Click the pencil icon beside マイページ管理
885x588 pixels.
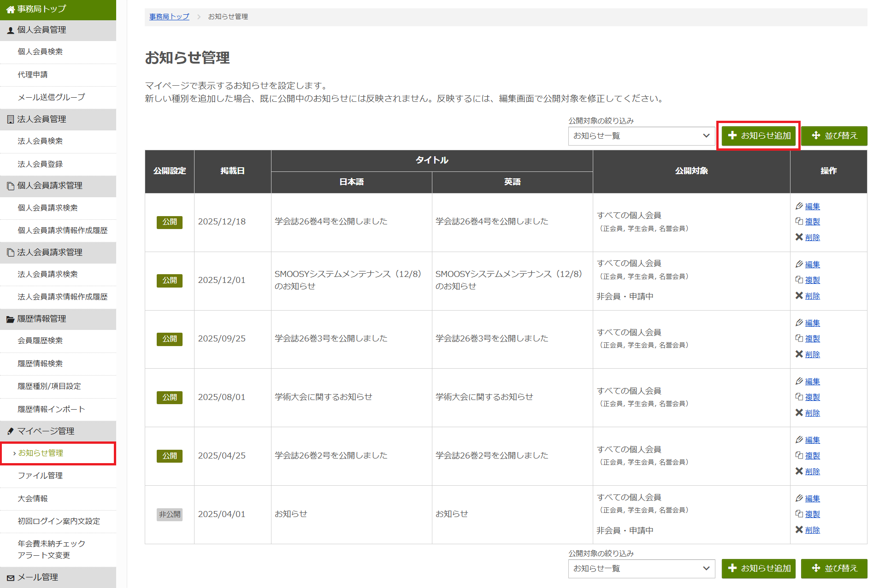[x=10, y=431]
